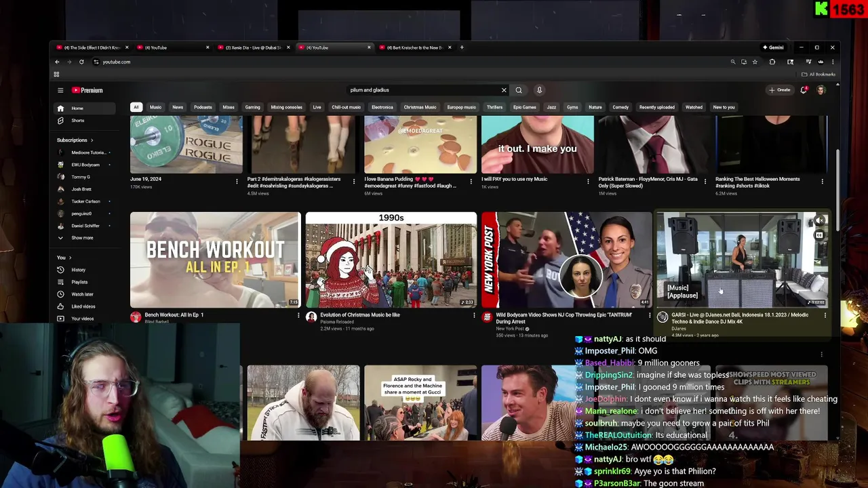Viewport: 868px width, 488px height.
Task: Open penguinz0 subscription channel
Action: 81,213
